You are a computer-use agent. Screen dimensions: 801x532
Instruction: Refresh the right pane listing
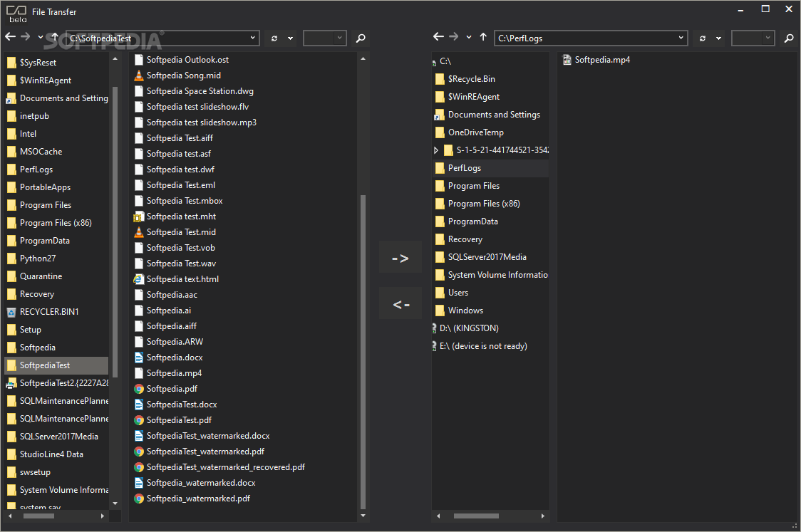tap(703, 38)
